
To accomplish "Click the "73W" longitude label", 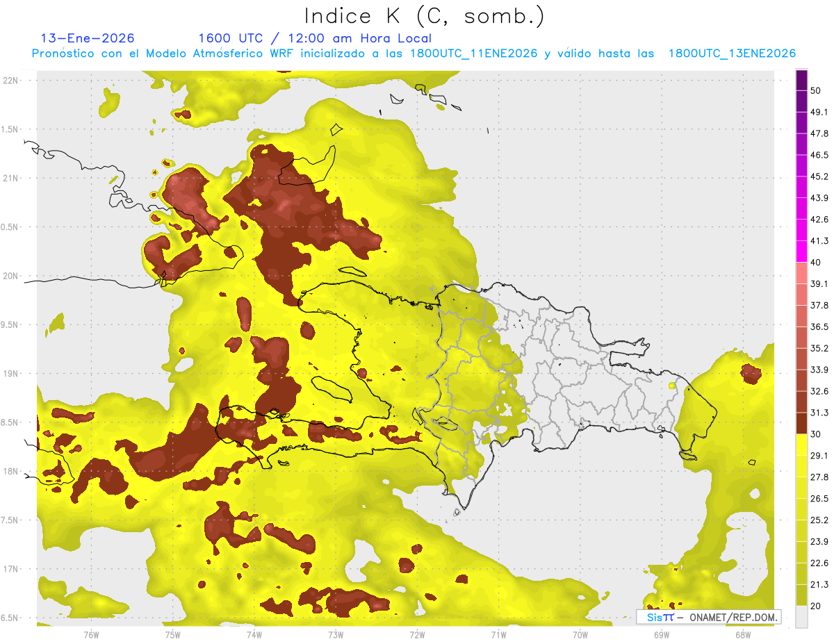I will click(x=336, y=634).
